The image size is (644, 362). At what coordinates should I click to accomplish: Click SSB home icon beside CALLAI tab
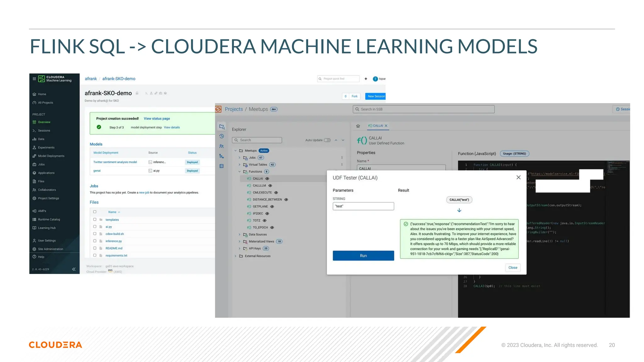pos(358,126)
